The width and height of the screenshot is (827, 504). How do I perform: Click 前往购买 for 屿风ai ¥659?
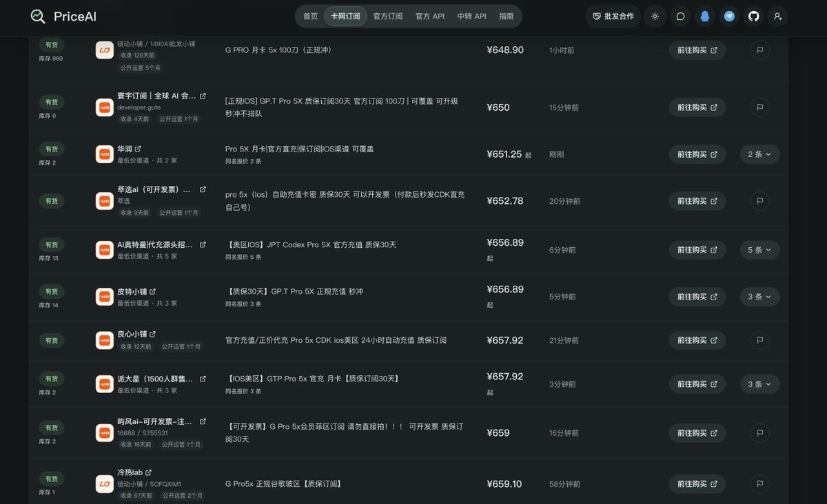coord(697,433)
